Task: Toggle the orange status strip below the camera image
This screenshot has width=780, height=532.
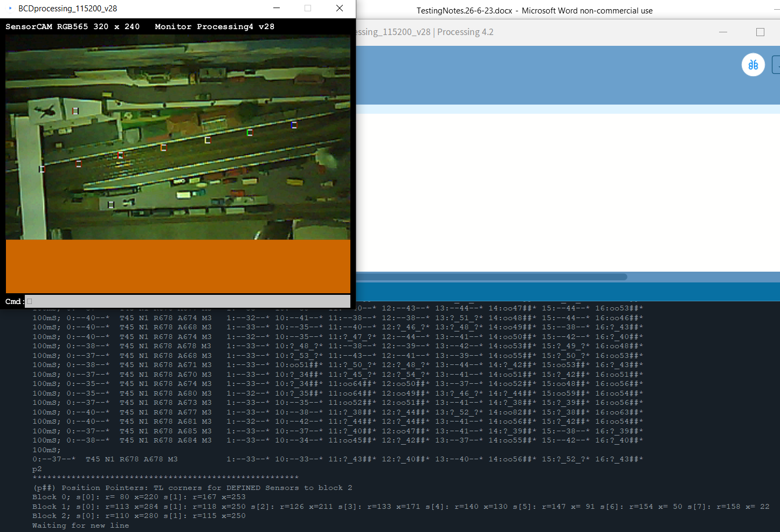Action: click(x=177, y=266)
